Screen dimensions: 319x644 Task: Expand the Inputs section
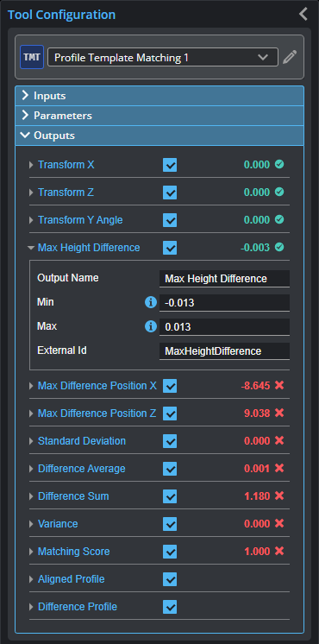click(159, 96)
